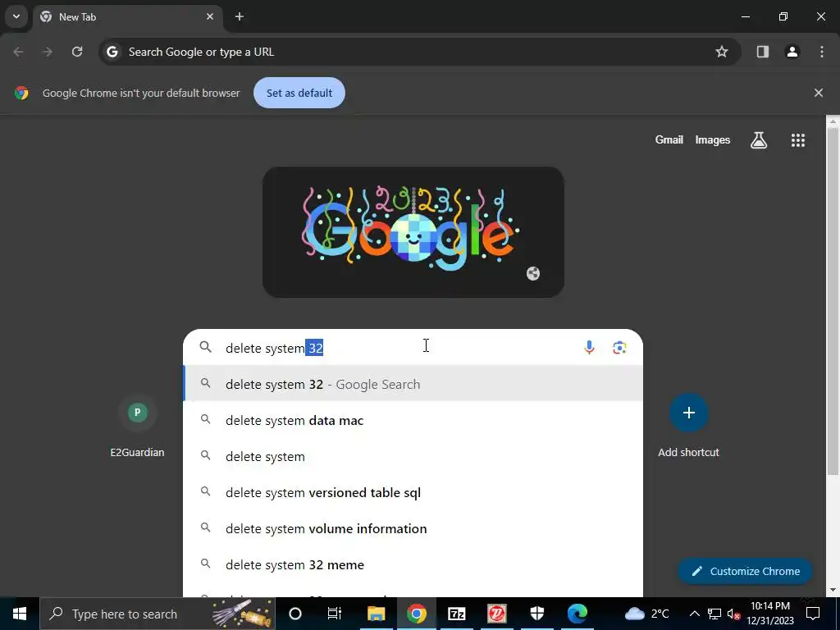Select suggestion delete system versioned table sql
Screen dimensions: 840x630
pos(413,492)
